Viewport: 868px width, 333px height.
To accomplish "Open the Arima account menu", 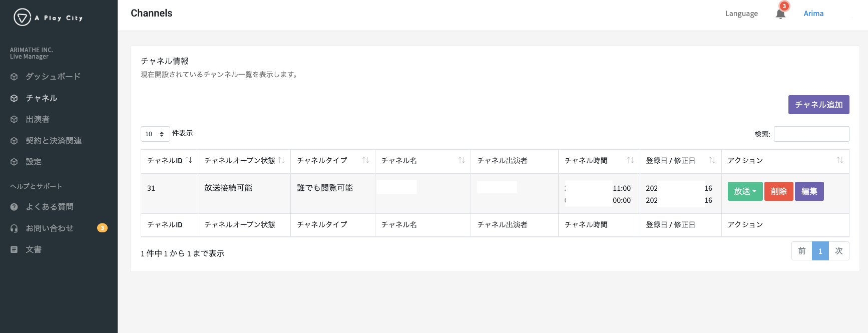I will tap(813, 14).
